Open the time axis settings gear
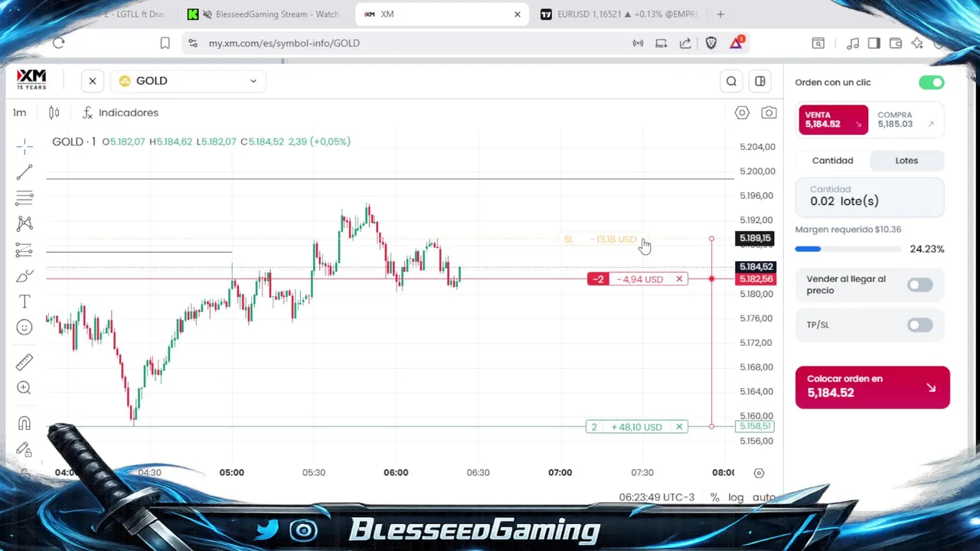This screenshot has width=980, height=551. click(x=759, y=473)
